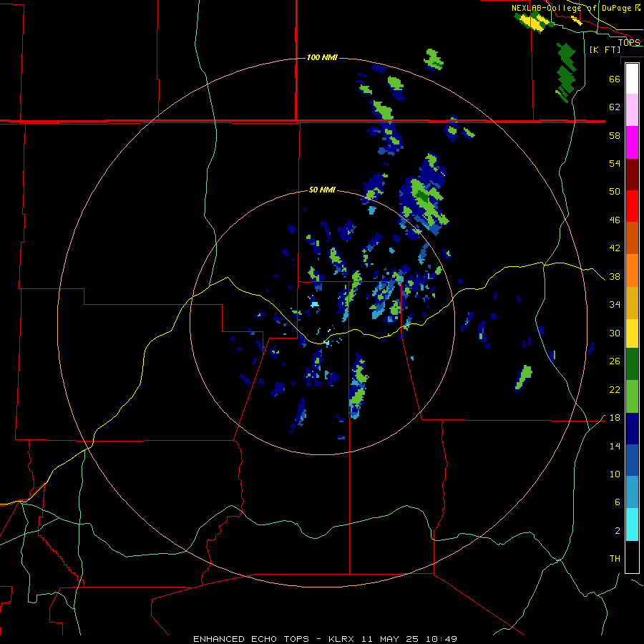The height and width of the screenshot is (644, 644).
Task: Click the "66" scale value
Action: [x=615, y=79]
